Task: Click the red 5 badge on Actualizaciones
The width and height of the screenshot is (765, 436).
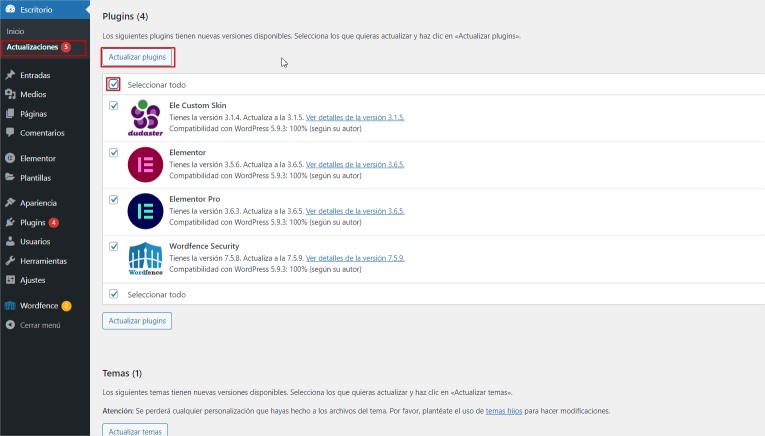Action: (x=66, y=47)
